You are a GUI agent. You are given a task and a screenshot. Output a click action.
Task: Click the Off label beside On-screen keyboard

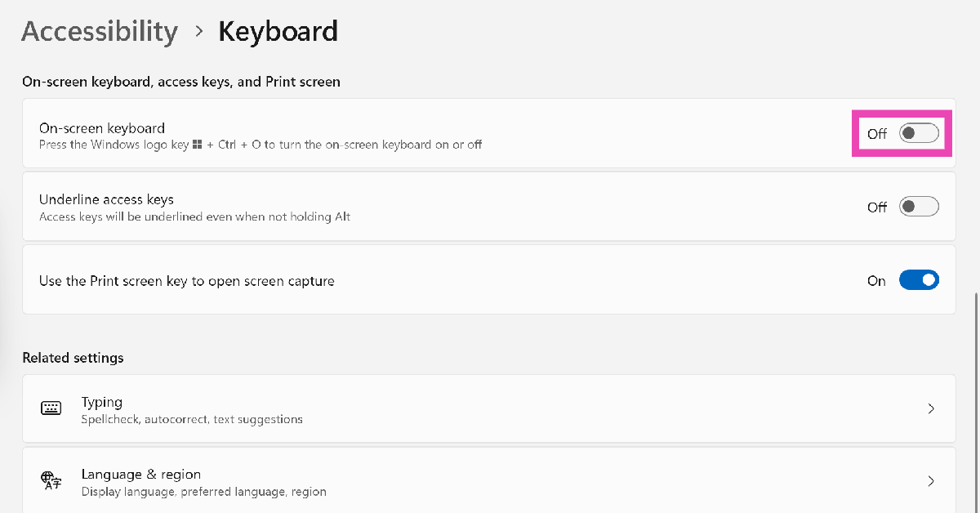(x=875, y=133)
